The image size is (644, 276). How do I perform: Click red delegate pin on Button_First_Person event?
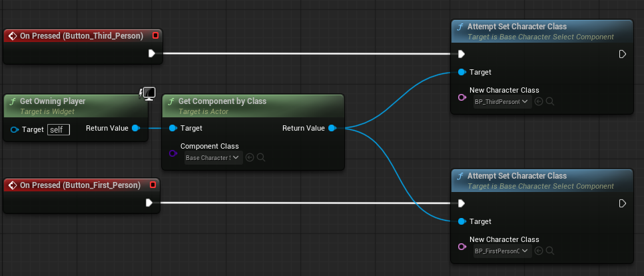pyautogui.click(x=153, y=185)
